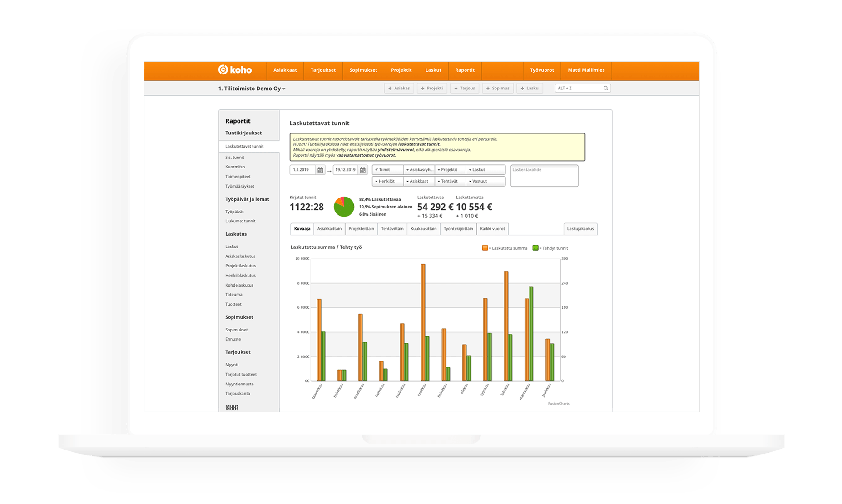Click inside the Laskentakohde input field
This screenshot has width=842, height=504.
point(544,175)
